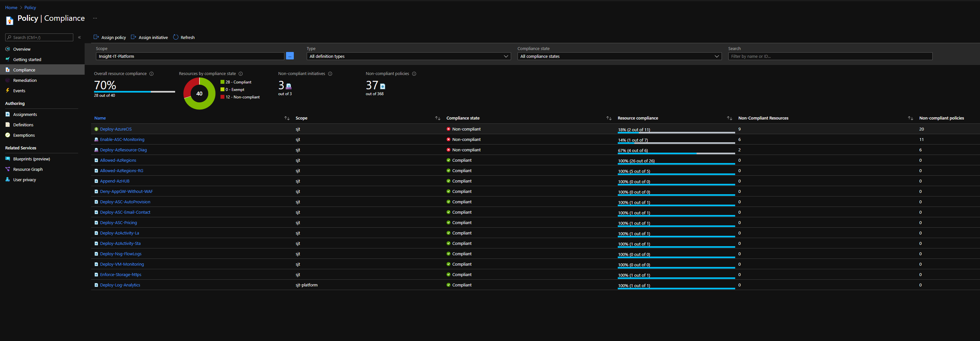Open the Deploy-VM-Monitoring assignment

pos(122,264)
